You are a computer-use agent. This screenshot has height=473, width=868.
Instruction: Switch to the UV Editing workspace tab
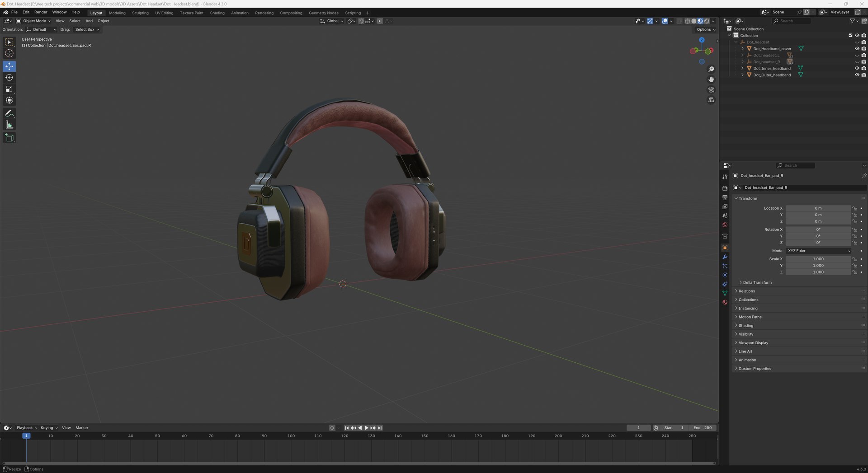[164, 13]
